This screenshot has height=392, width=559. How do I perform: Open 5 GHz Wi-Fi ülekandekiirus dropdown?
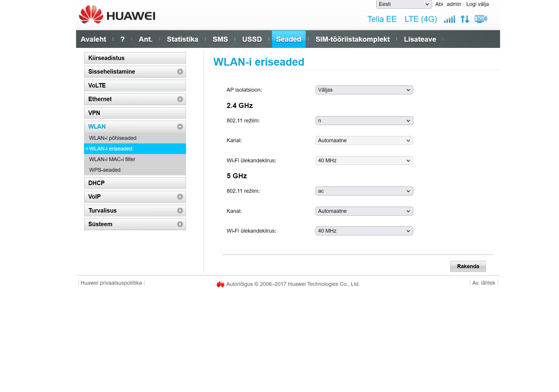point(364,231)
